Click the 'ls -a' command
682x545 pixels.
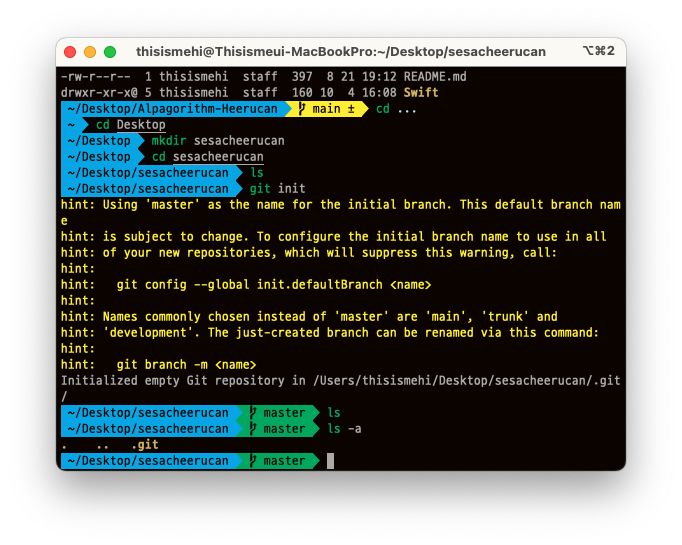point(344,429)
